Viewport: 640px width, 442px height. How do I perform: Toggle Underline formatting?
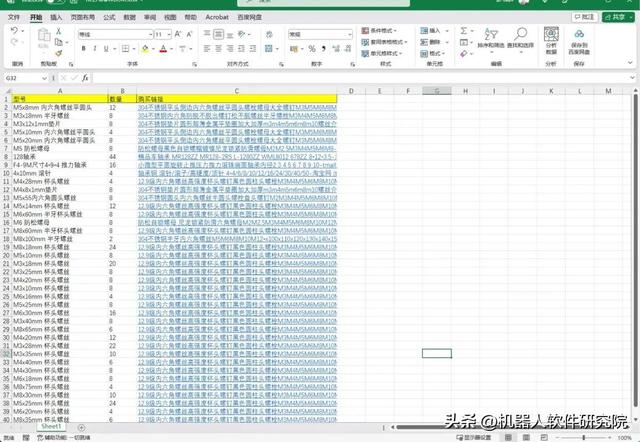click(x=106, y=49)
